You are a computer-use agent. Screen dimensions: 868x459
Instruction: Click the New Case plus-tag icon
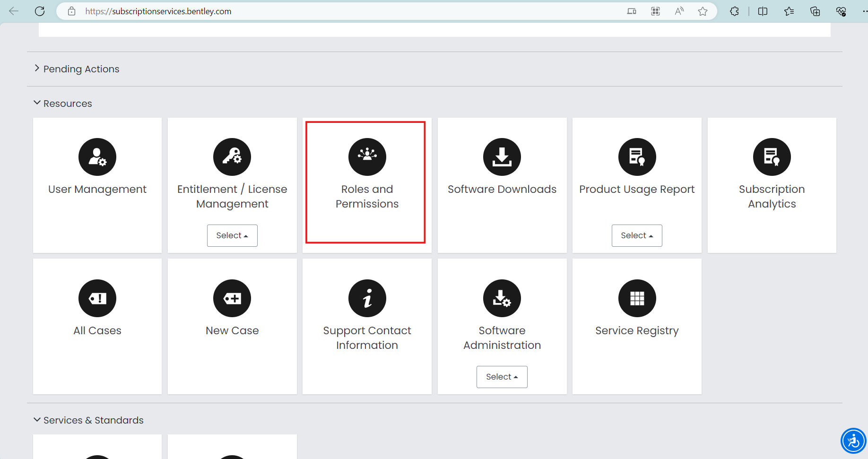tap(232, 298)
